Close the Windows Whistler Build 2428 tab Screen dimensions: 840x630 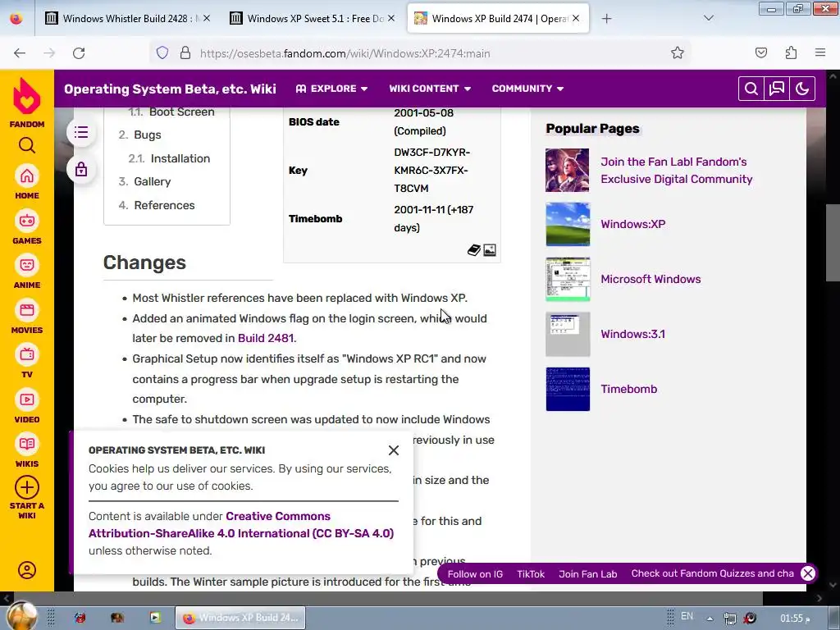(x=207, y=18)
